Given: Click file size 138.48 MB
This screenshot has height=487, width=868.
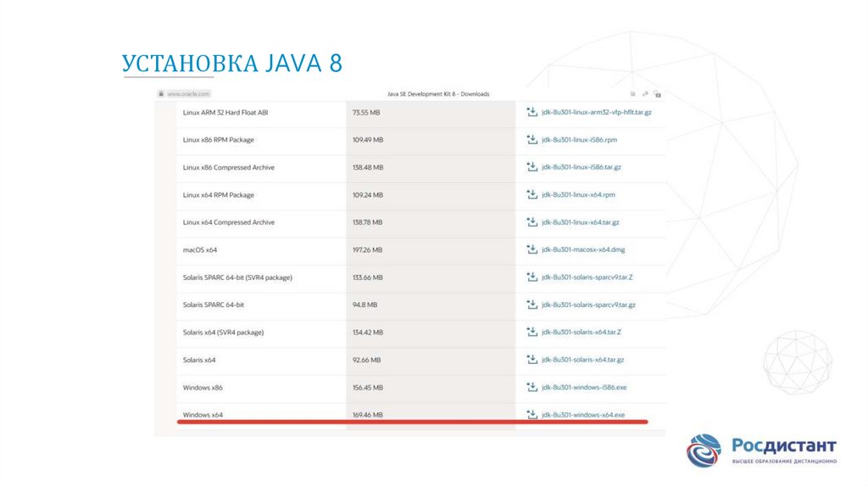Looking at the screenshot, I should pos(368,167).
